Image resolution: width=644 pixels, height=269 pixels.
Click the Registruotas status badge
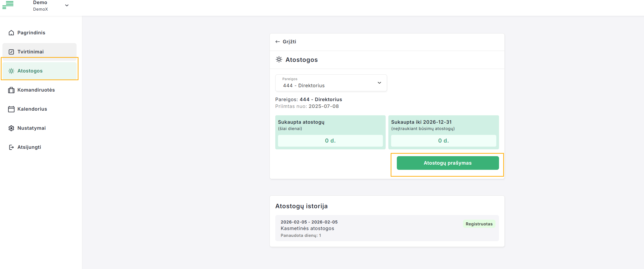coord(479,224)
